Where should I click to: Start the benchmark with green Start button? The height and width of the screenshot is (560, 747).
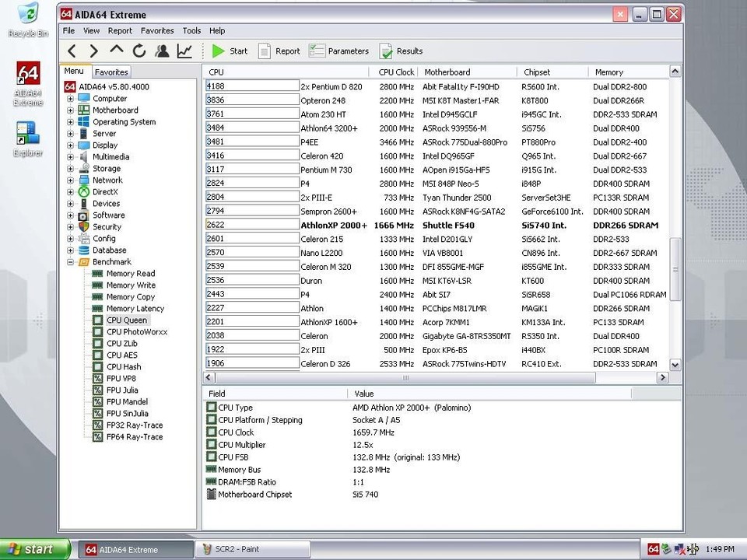[x=230, y=51]
